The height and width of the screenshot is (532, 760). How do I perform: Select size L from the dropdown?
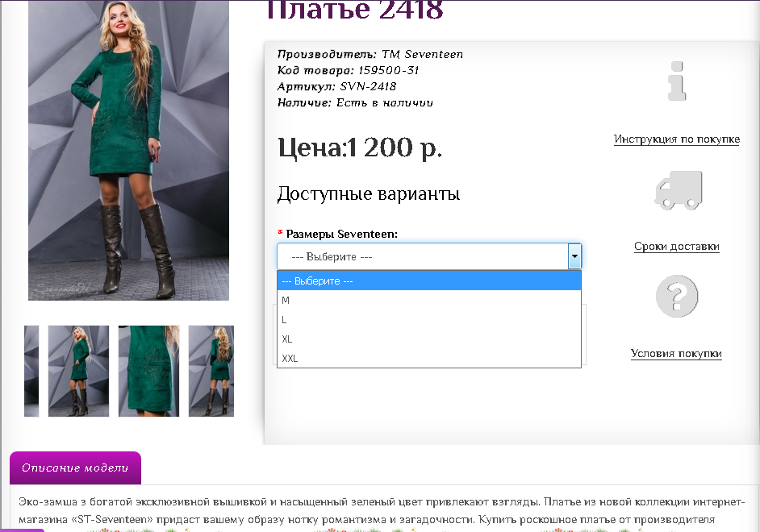(429, 319)
